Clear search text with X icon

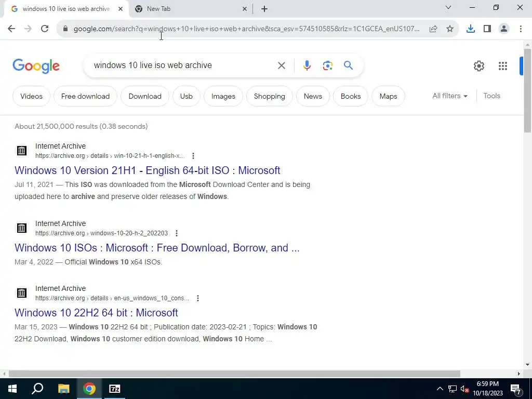281,65
